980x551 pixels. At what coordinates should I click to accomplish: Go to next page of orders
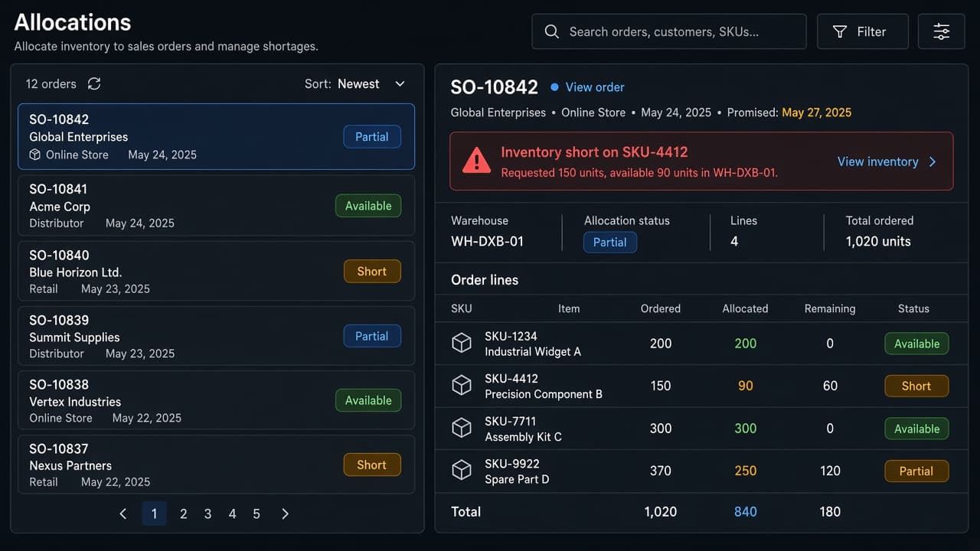point(285,514)
